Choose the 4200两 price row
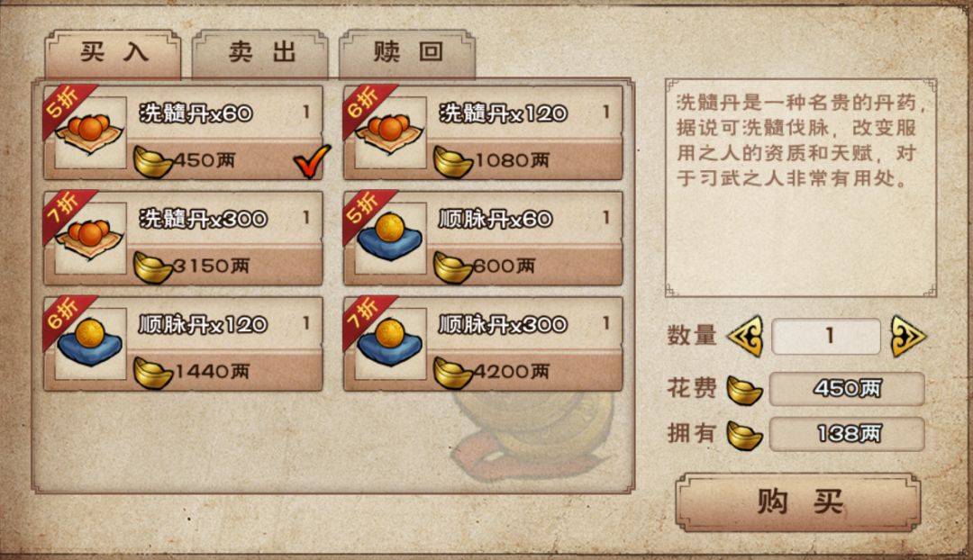 click(x=483, y=372)
